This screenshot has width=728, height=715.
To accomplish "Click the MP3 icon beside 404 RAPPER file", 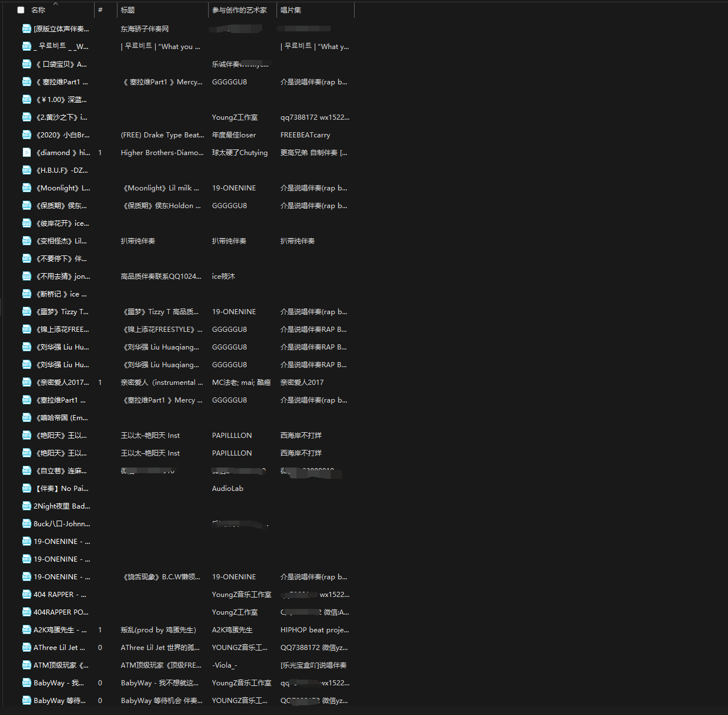I will (x=26, y=595).
